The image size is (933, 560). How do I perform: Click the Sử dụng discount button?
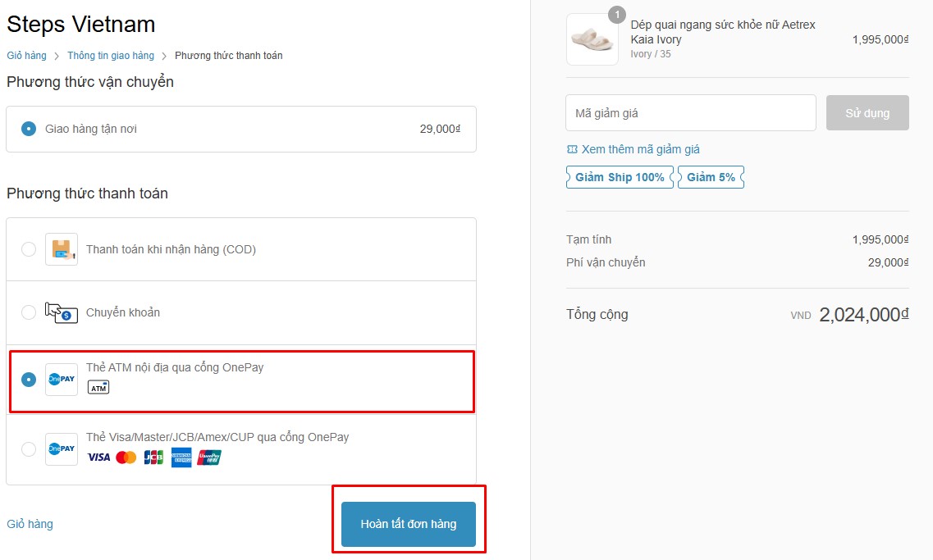point(867,113)
